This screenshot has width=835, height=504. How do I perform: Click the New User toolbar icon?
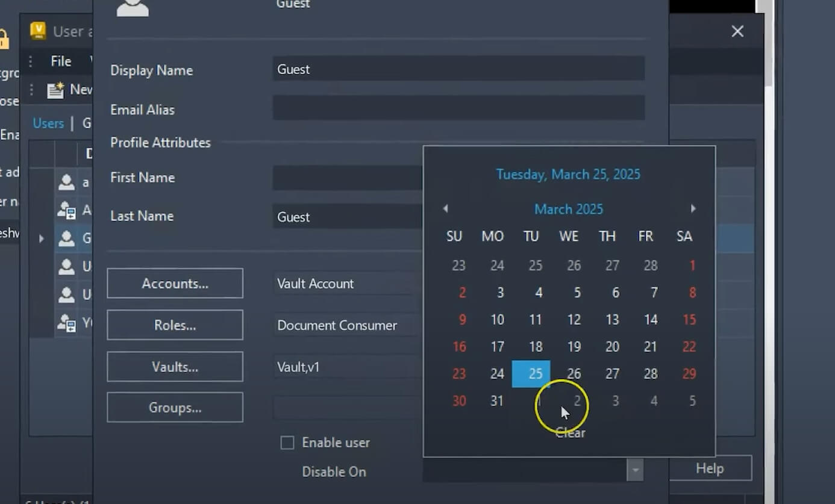(x=56, y=89)
